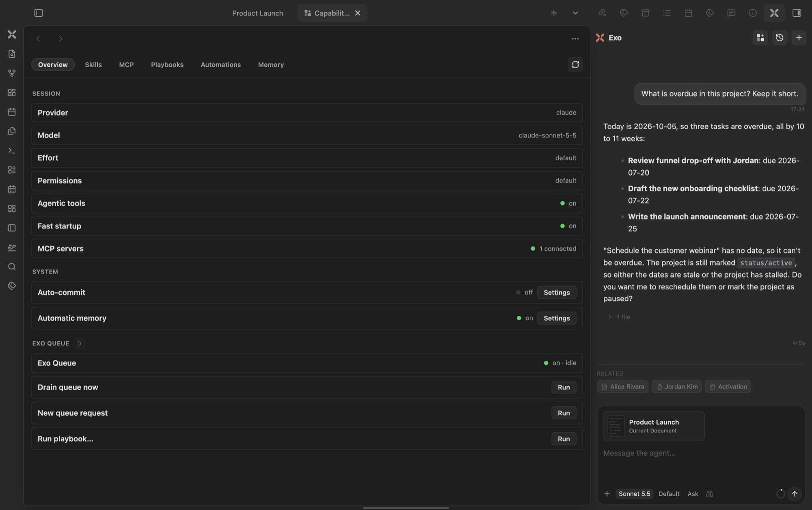Switch to the Skills tab
The height and width of the screenshot is (510, 812).
(x=93, y=65)
